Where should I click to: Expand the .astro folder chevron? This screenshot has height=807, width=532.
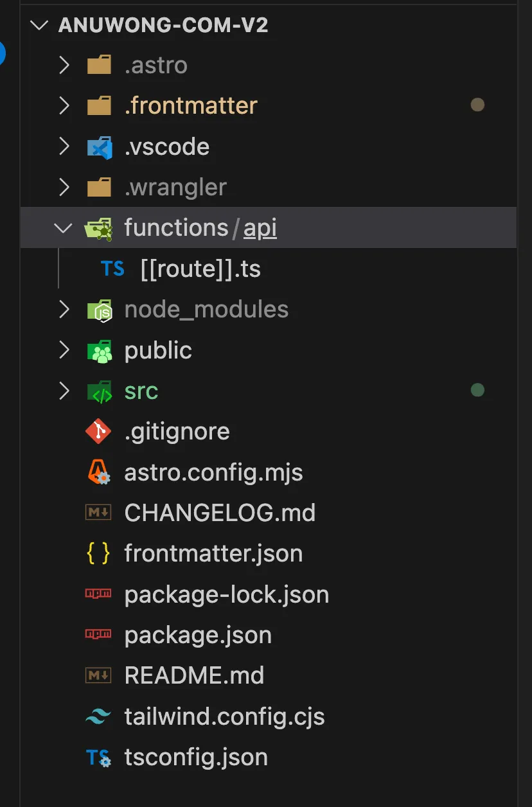pyautogui.click(x=64, y=65)
